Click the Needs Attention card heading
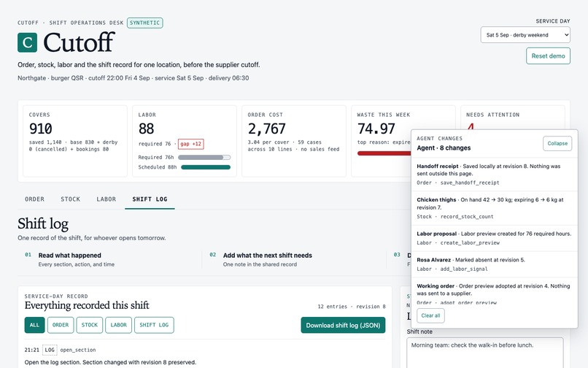Viewport: 588px width, 368px height. coord(492,115)
